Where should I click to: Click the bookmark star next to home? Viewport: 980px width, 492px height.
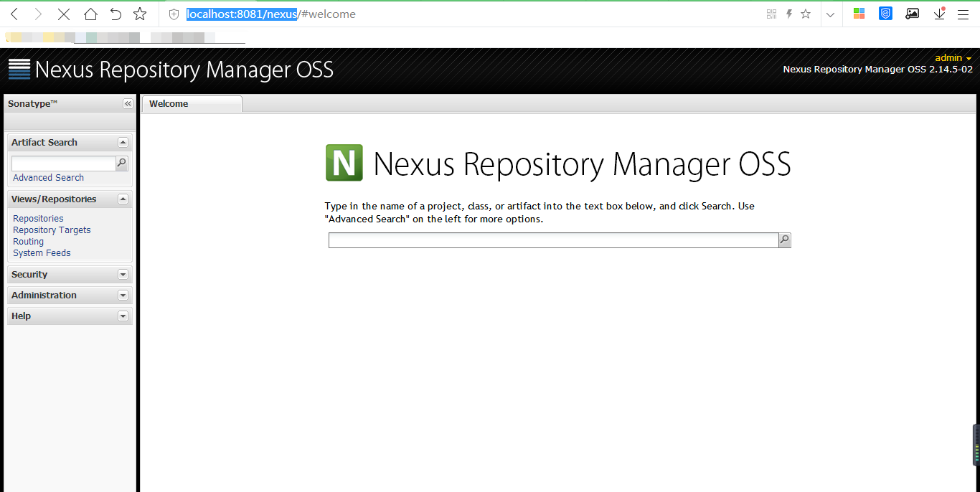pyautogui.click(x=140, y=14)
